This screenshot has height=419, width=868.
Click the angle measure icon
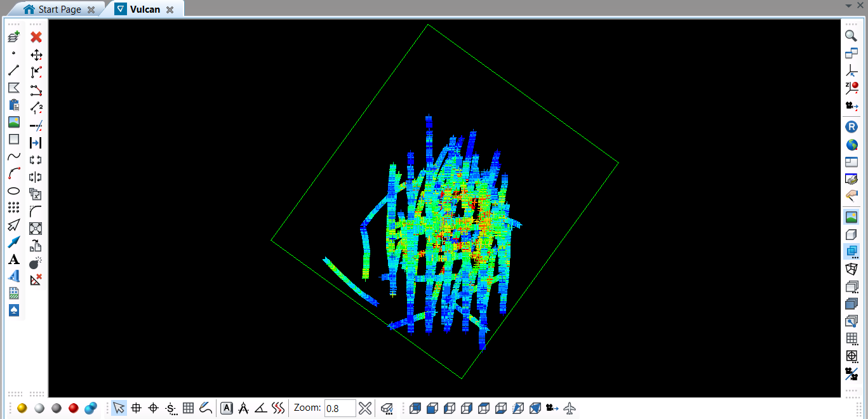pyautogui.click(x=260, y=408)
